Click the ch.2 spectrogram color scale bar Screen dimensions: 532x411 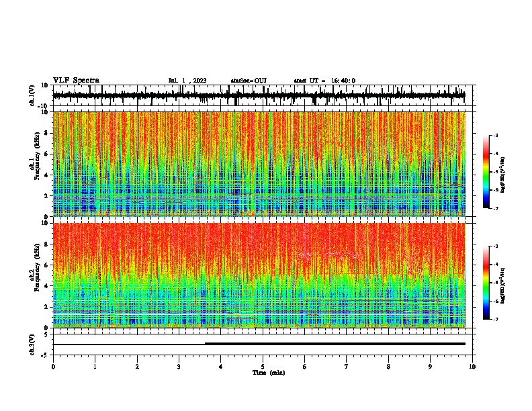tap(486, 283)
